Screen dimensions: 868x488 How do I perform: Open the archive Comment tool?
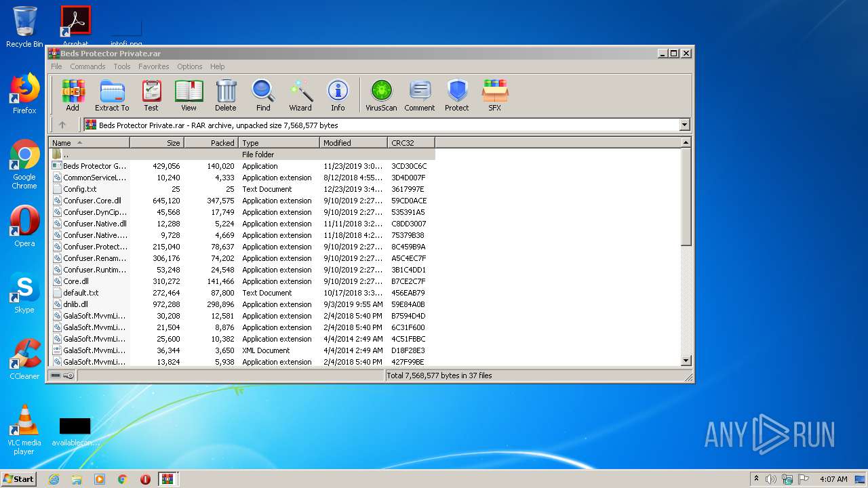(419, 95)
